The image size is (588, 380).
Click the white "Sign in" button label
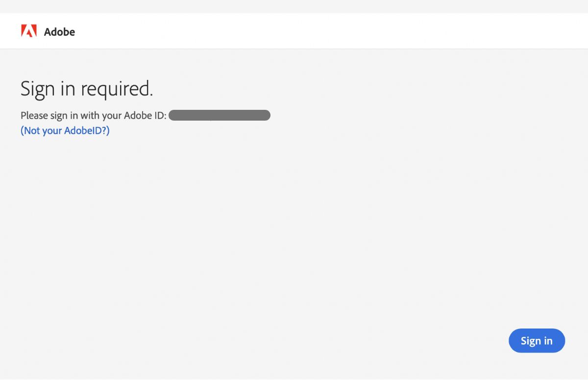(x=537, y=341)
